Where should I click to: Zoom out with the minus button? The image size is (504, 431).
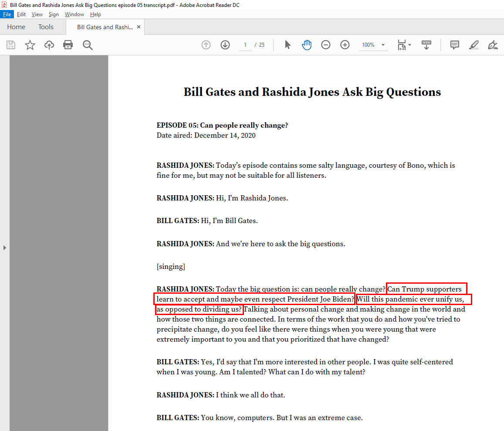point(325,45)
